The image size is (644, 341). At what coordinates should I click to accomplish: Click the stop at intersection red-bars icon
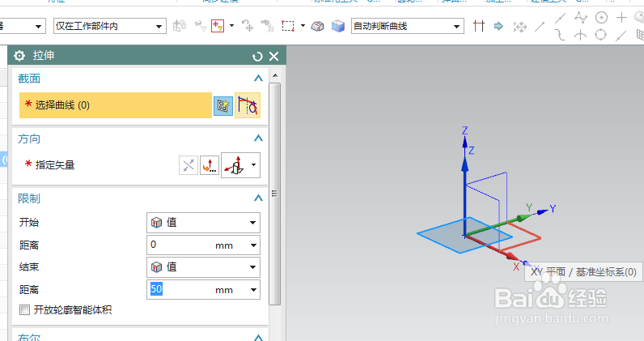click(x=478, y=27)
